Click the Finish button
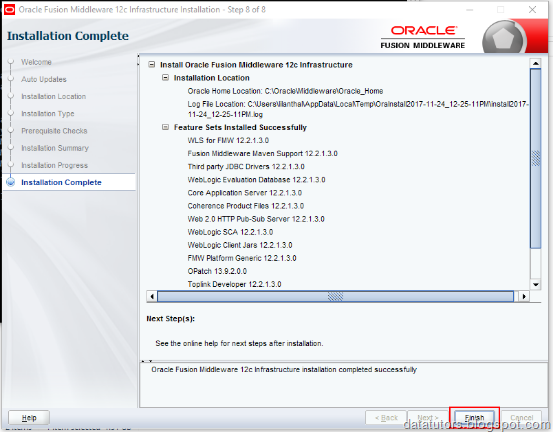 tap(475, 418)
